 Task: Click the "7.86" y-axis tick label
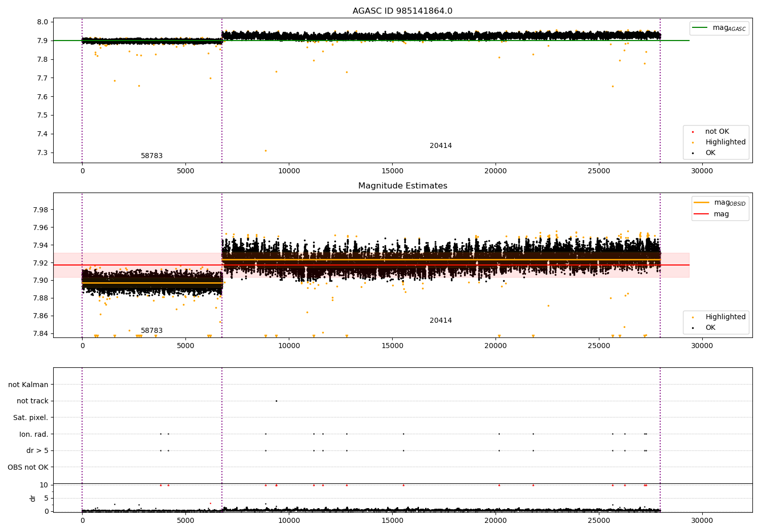(41, 316)
